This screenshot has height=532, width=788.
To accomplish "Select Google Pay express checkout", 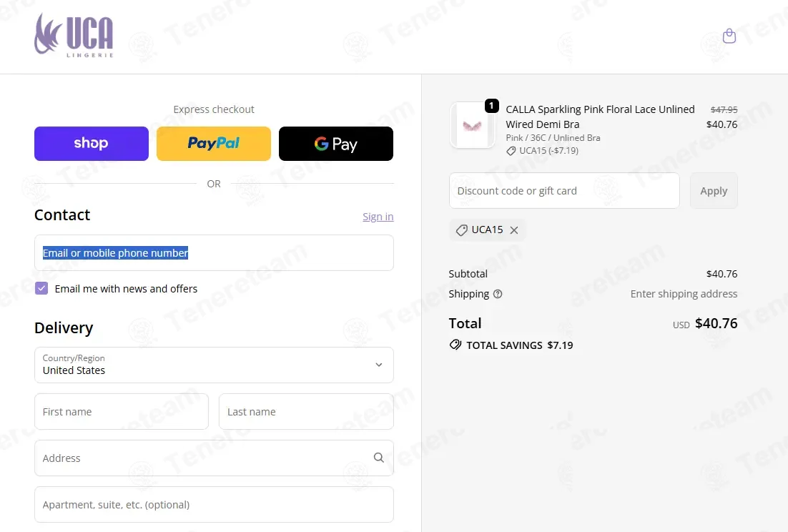I will click(x=335, y=144).
